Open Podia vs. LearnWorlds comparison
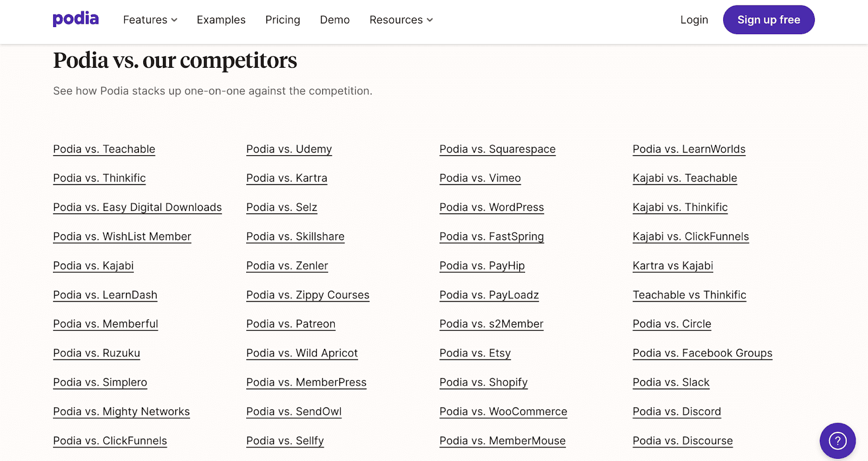 click(689, 149)
